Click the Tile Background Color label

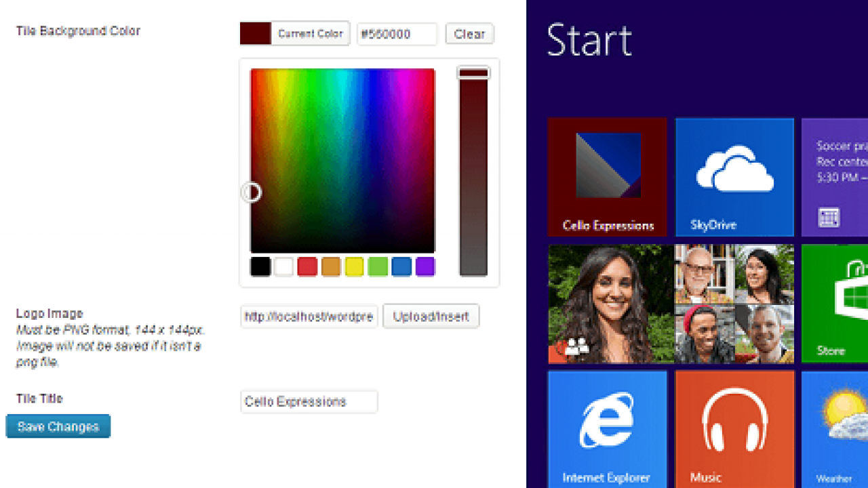pos(78,30)
